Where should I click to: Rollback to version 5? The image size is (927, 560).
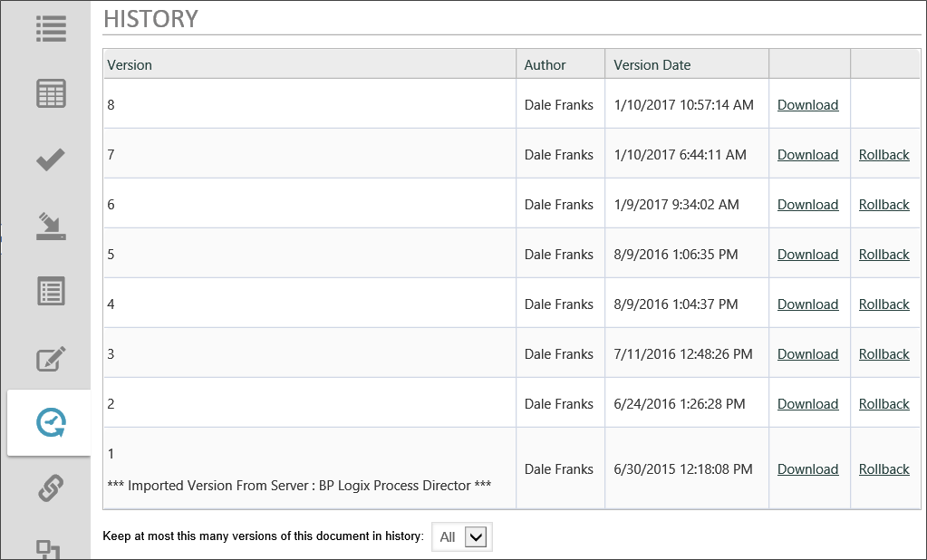point(884,254)
